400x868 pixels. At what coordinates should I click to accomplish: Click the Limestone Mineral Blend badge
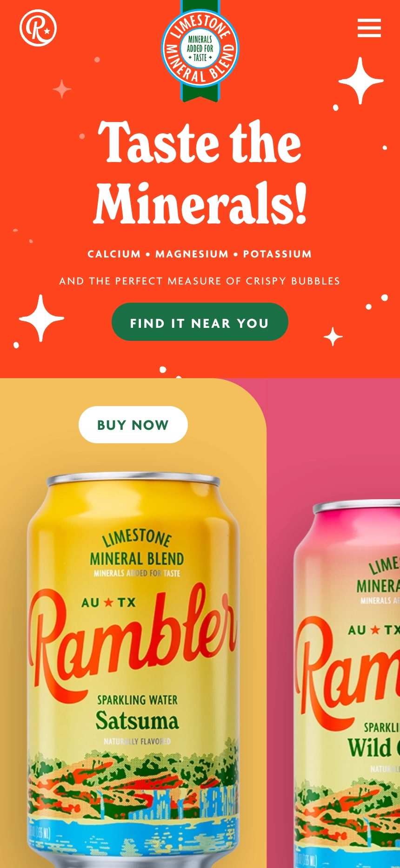(x=200, y=50)
